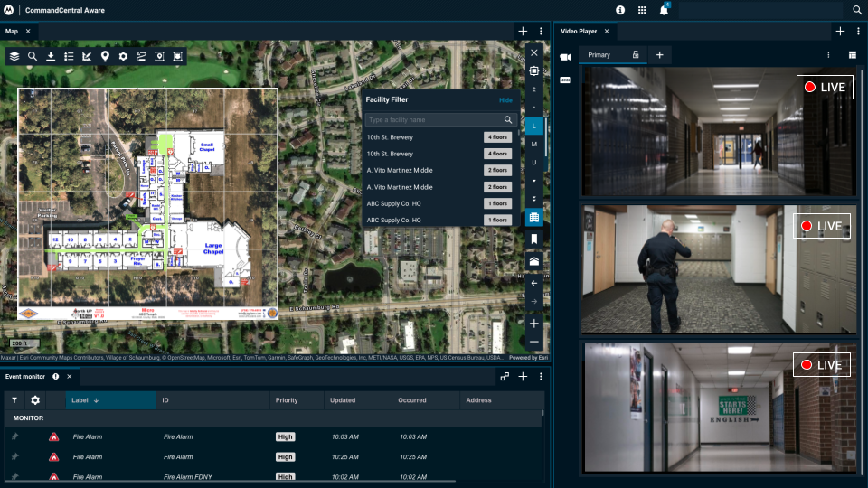Open the apps grid launcher
868x488 pixels.
642,10
